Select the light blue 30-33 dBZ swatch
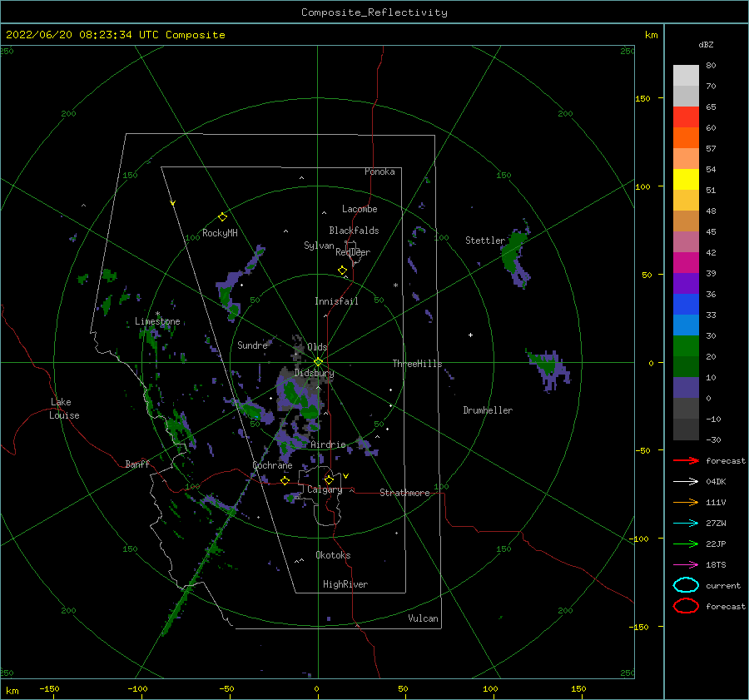 [x=686, y=325]
